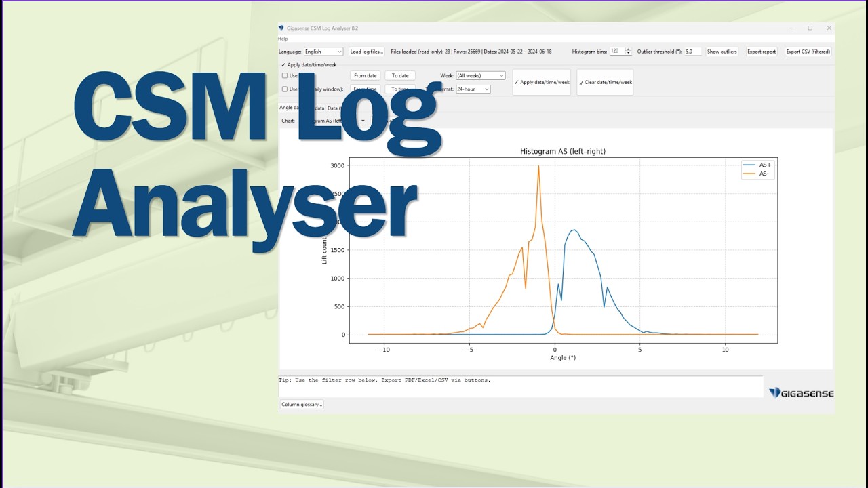The height and width of the screenshot is (488, 868).
Task: Click the Histogram bins field showing 120
Action: pyautogui.click(x=616, y=52)
